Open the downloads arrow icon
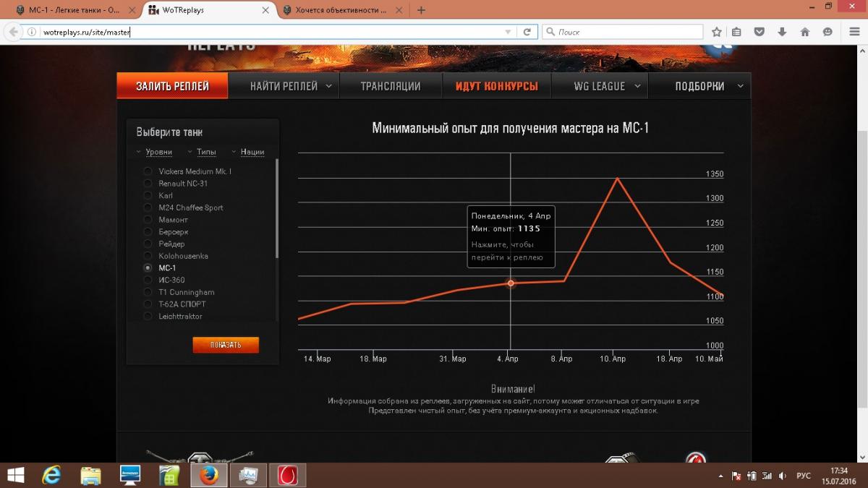The image size is (868, 488). click(x=782, y=32)
